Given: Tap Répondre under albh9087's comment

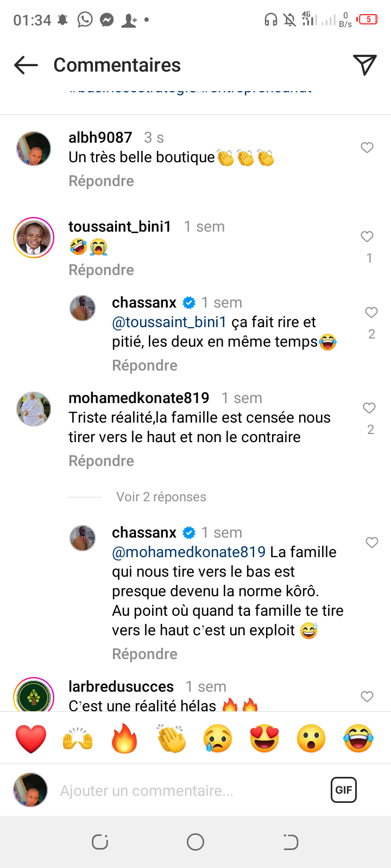Looking at the screenshot, I should (101, 181).
